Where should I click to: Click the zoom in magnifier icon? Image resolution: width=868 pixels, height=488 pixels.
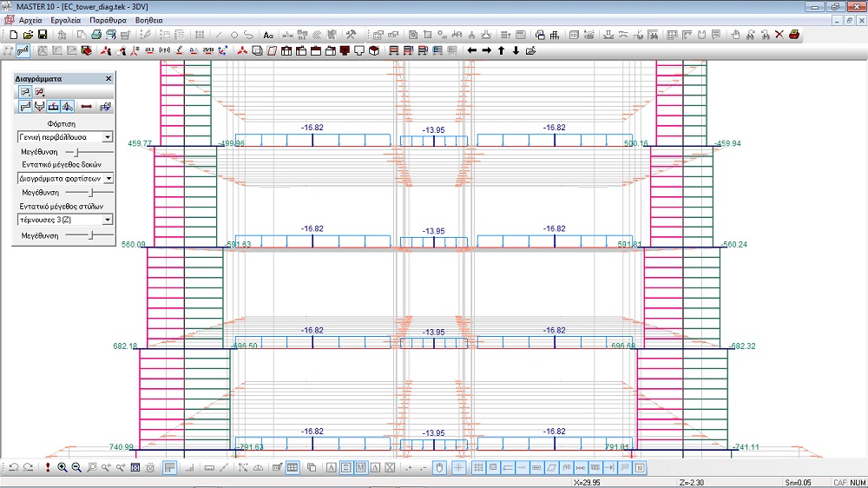pos(62,468)
